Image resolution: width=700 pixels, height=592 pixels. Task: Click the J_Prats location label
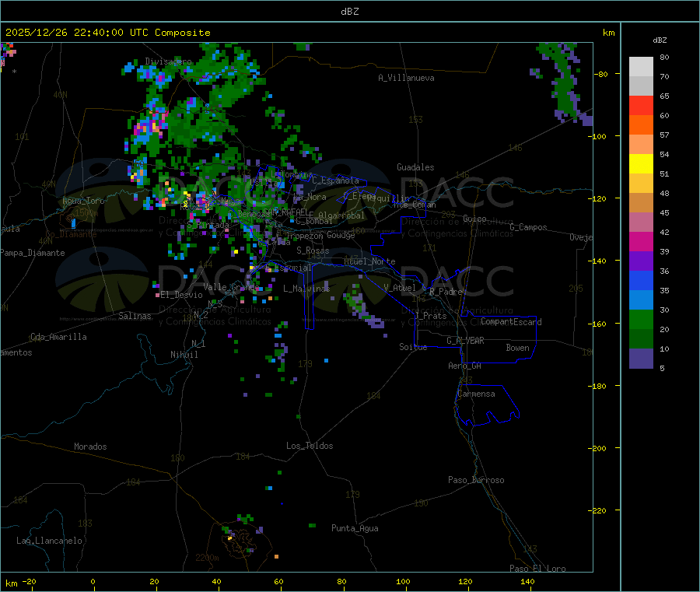point(431,316)
